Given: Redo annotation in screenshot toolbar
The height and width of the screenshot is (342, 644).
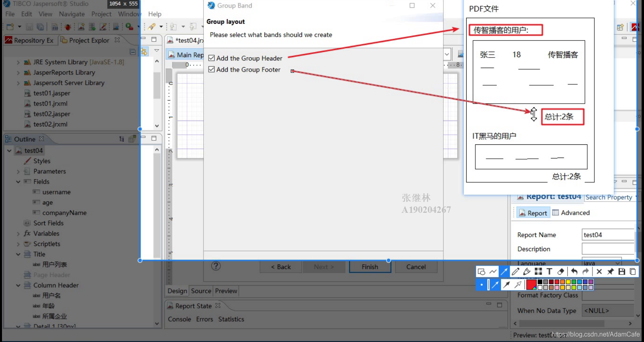Looking at the screenshot, I should pyautogui.click(x=586, y=272).
